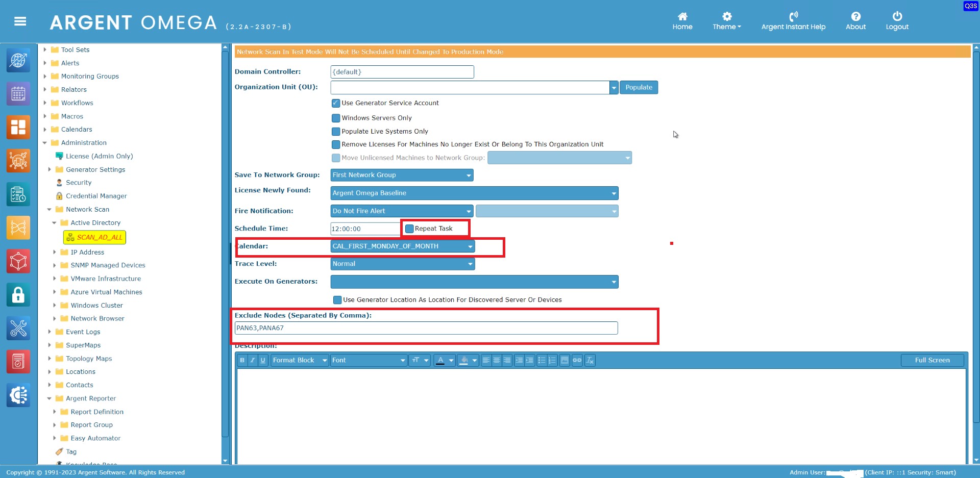Click the clear formatting icon
Viewport: 980px width, 478px height.
point(590,360)
